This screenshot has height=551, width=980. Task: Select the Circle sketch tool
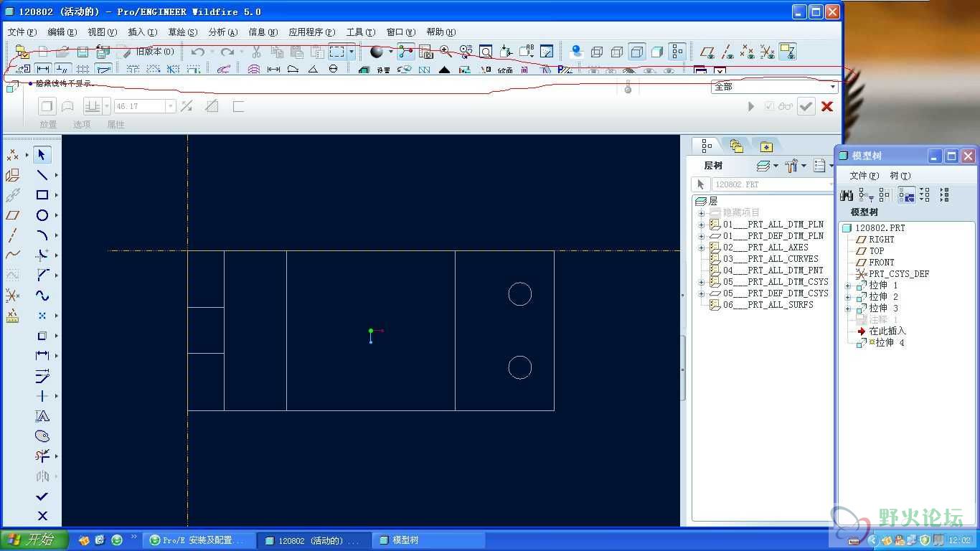tap(42, 215)
